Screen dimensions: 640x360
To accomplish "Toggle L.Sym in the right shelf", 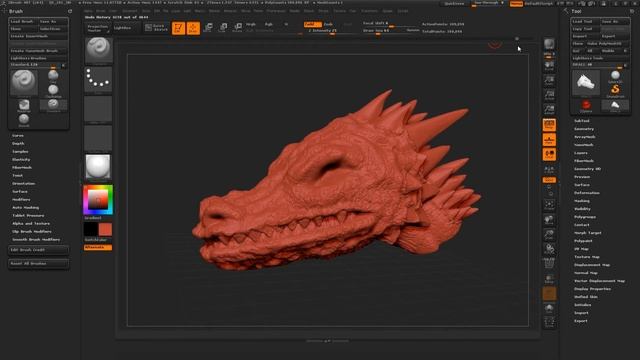I will point(549,169).
